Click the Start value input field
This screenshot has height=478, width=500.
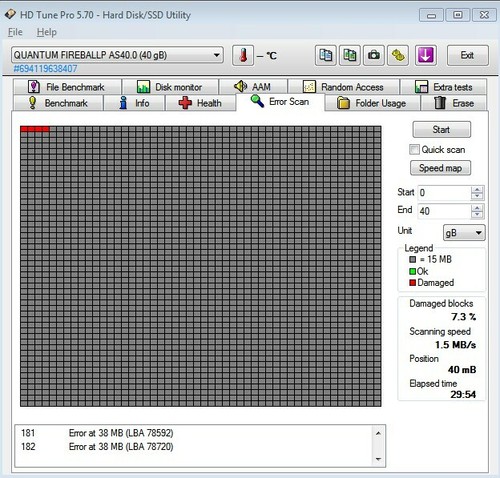[444, 193]
